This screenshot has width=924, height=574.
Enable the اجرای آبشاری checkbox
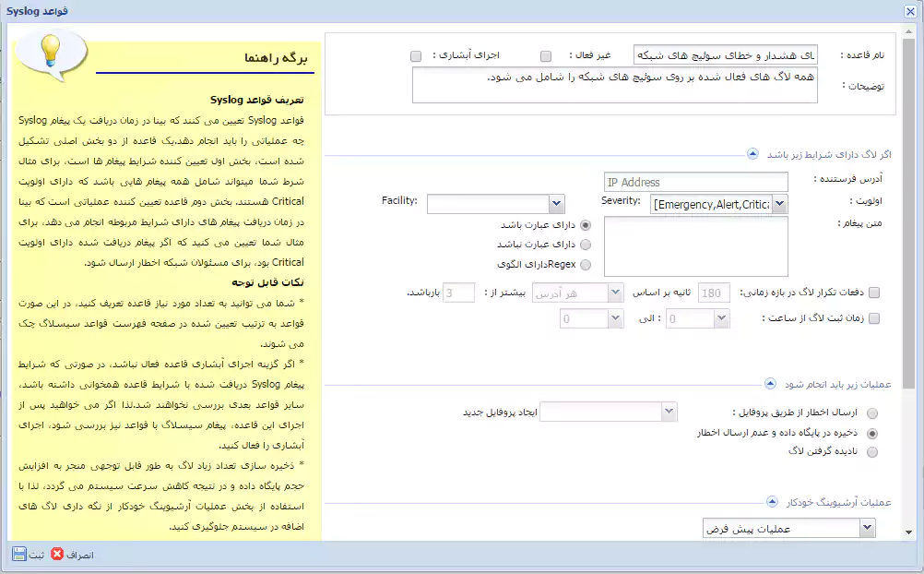[x=415, y=55]
